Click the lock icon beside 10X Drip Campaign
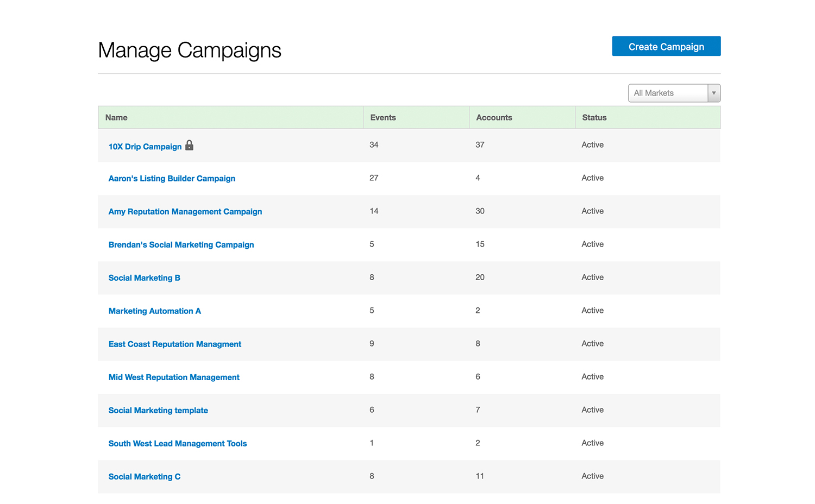815x504 pixels. pos(189,146)
